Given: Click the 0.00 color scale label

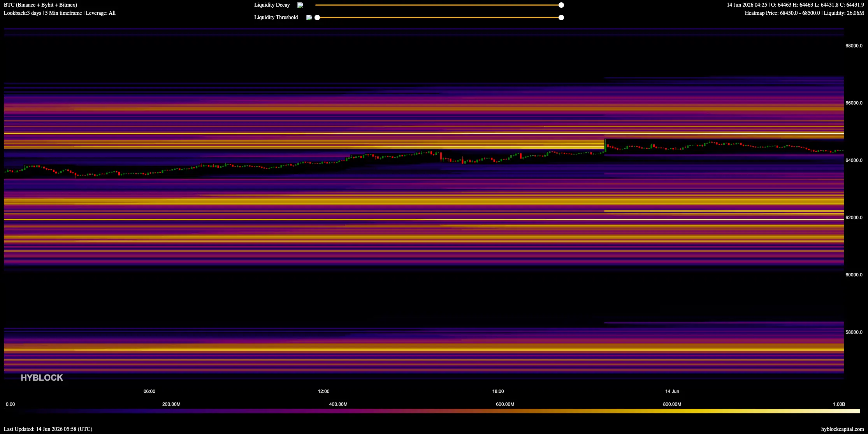Looking at the screenshot, I should (10, 404).
